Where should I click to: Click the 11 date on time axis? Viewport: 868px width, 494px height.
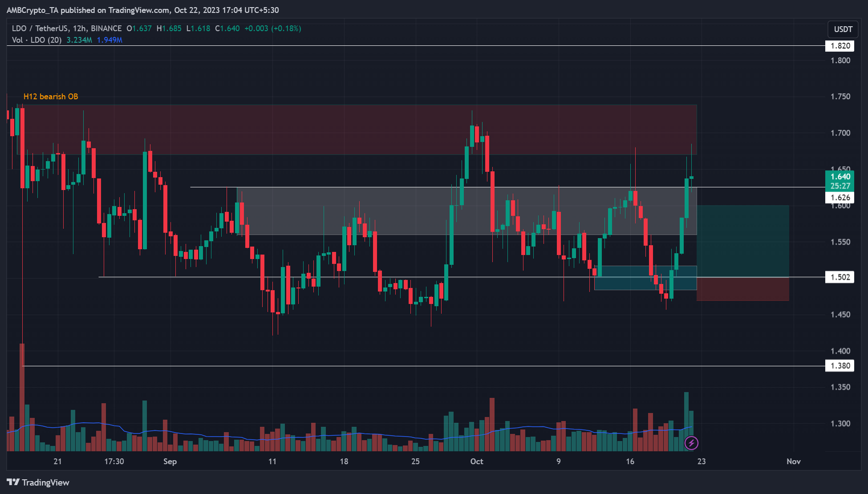click(272, 462)
